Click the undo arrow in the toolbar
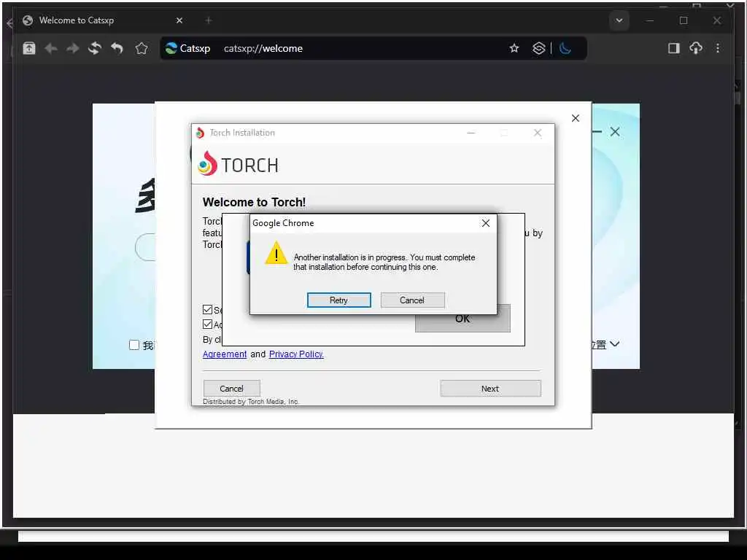This screenshot has height=560, width=747. 117,48
